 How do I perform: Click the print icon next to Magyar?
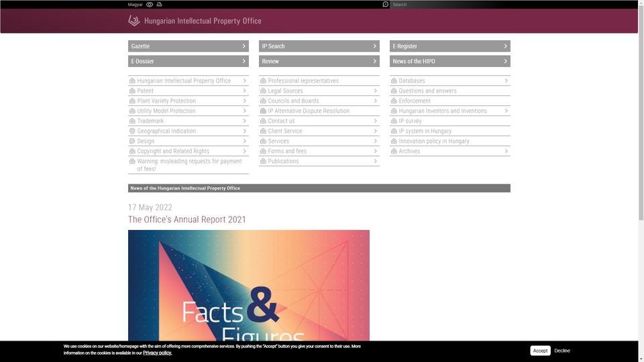pyautogui.click(x=160, y=5)
